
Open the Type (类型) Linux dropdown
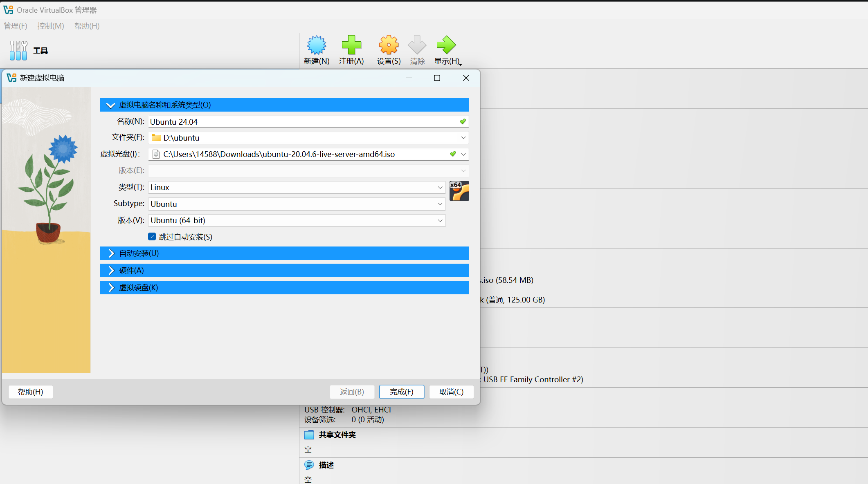[x=297, y=187]
